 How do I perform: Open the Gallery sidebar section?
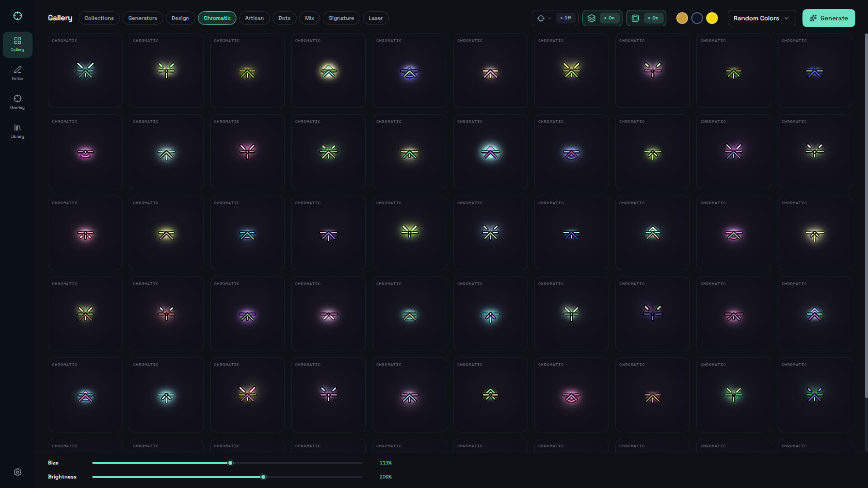(17, 44)
